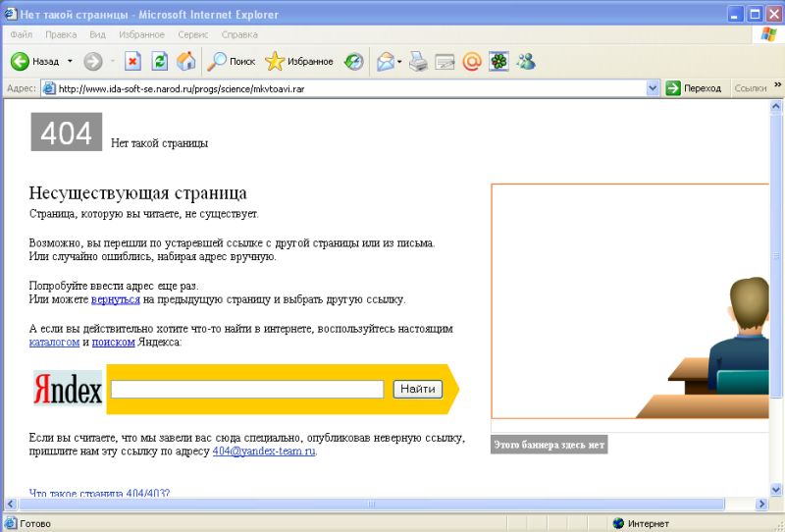Click the Yandex logo image

[x=68, y=389]
